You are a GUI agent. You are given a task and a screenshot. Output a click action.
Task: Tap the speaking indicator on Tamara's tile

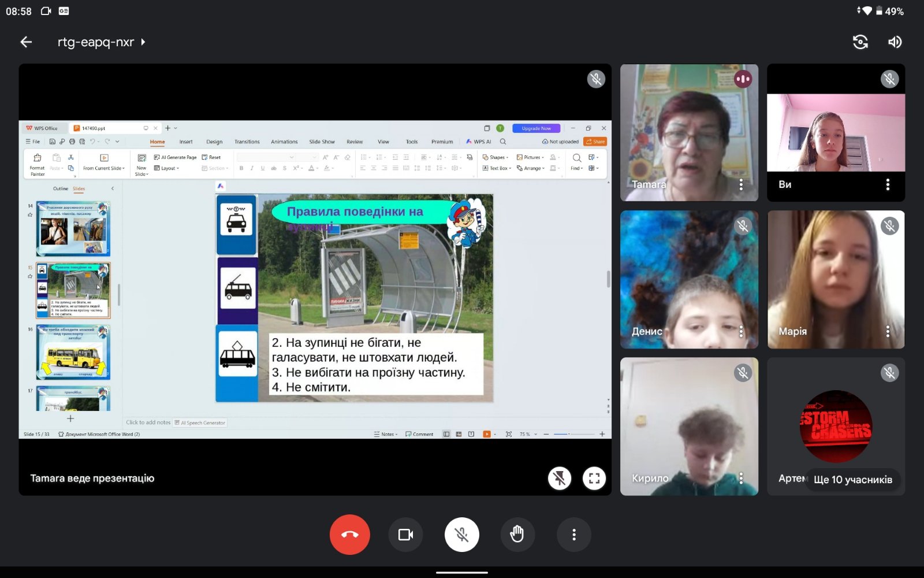pyautogui.click(x=743, y=79)
